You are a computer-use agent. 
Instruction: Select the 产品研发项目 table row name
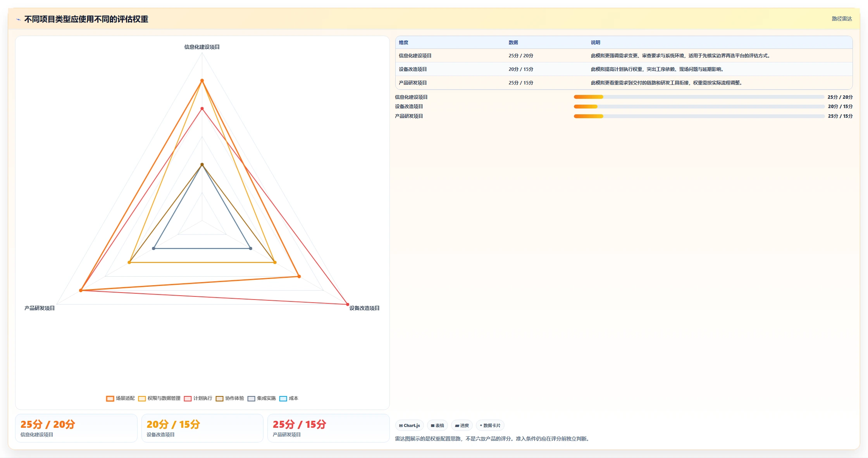(x=413, y=83)
